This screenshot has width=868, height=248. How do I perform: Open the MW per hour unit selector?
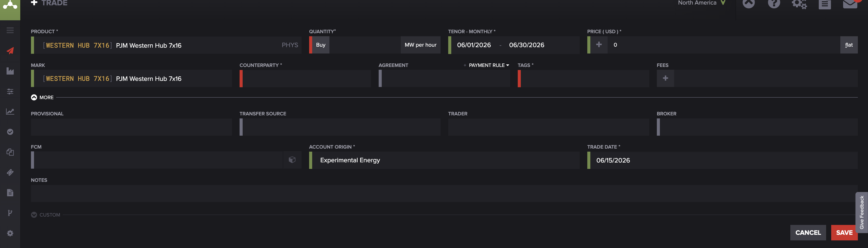[421, 45]
